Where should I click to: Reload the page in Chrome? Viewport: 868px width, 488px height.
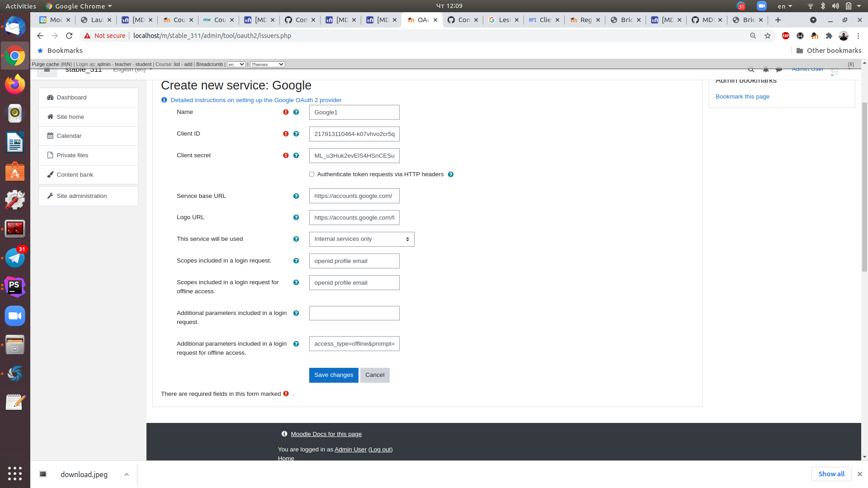(x=69, y=36)
